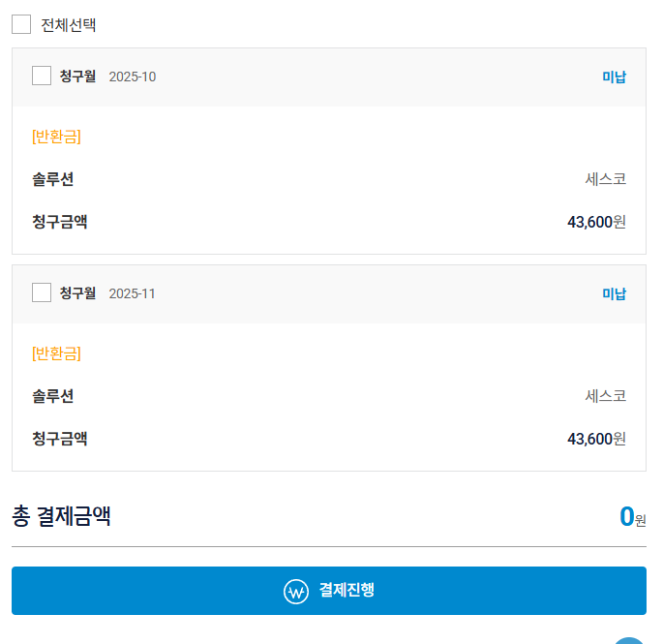Tick the checkbox for 청구월 2025-11

[42, 292]
